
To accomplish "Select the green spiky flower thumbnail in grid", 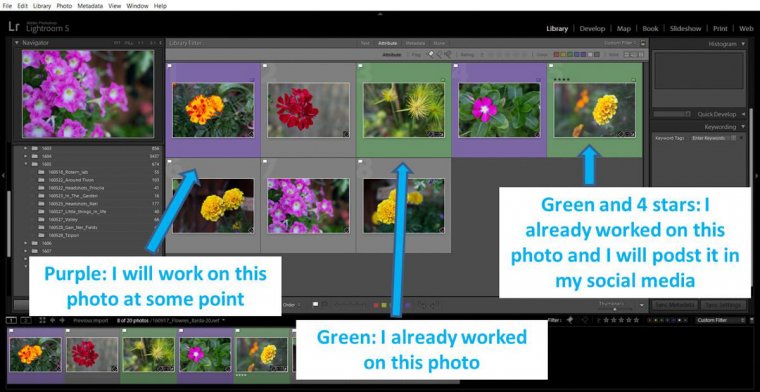I will (x=403, y=110).
